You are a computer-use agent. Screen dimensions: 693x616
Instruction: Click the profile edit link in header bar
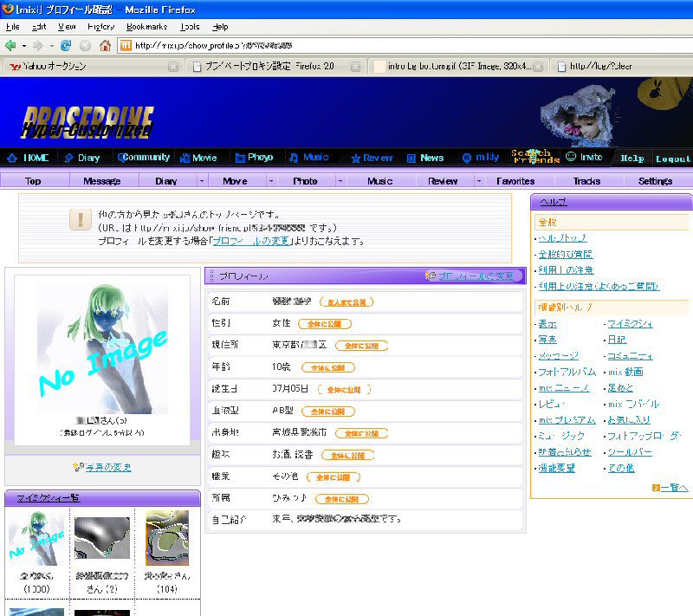tap(476, 276)
